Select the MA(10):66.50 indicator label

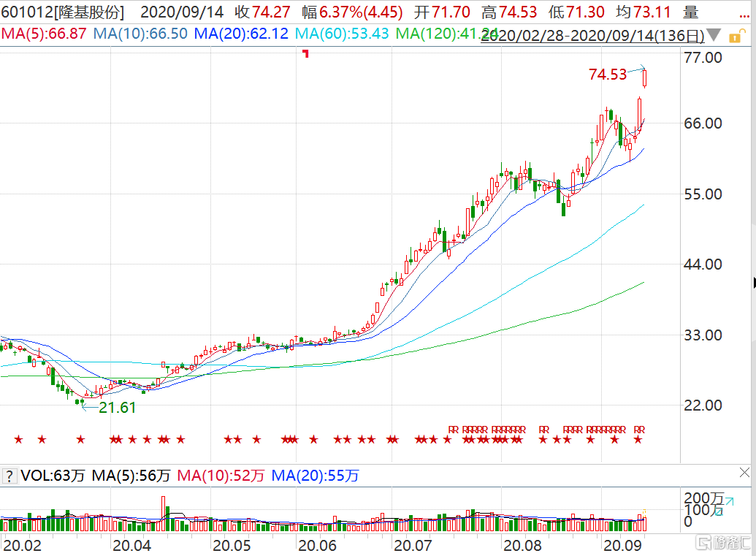pyautogui.click(x=140, y=34)
